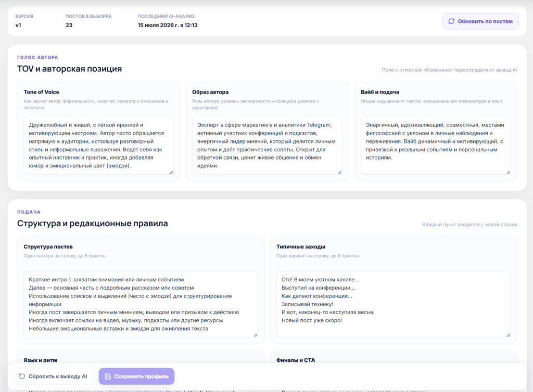Click the floppy disk icon in Сохранить профиль
The width and height of the screenshot is (533, 392).
pos(107,376)
